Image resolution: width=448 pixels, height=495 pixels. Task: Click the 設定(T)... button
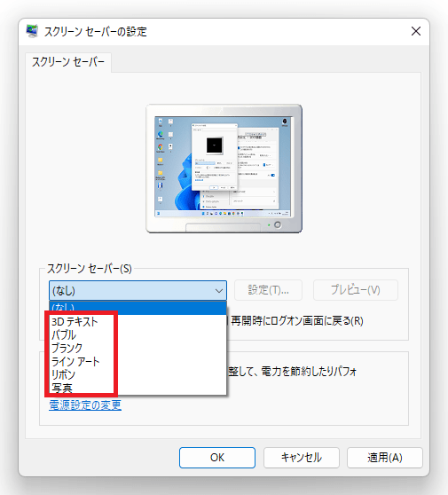[x=268, y=290]
